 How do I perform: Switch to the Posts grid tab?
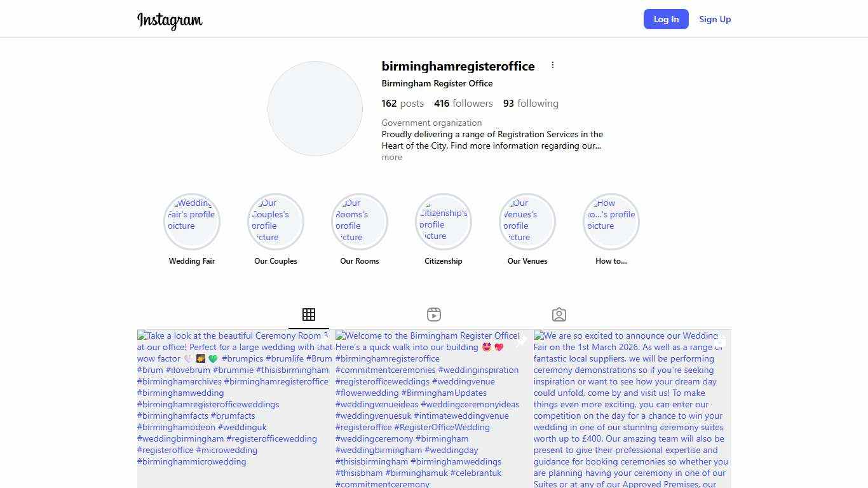(x=309, y=315)
